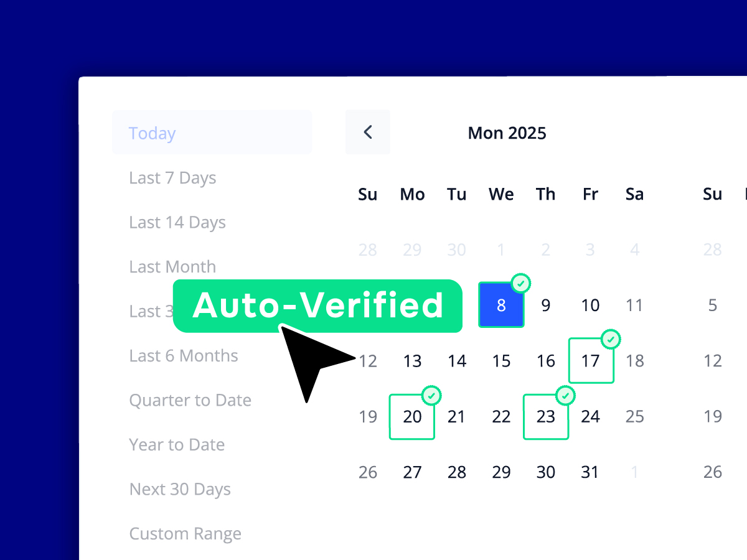
Task: Click the Year to Date option
Action: click(176, 444)
